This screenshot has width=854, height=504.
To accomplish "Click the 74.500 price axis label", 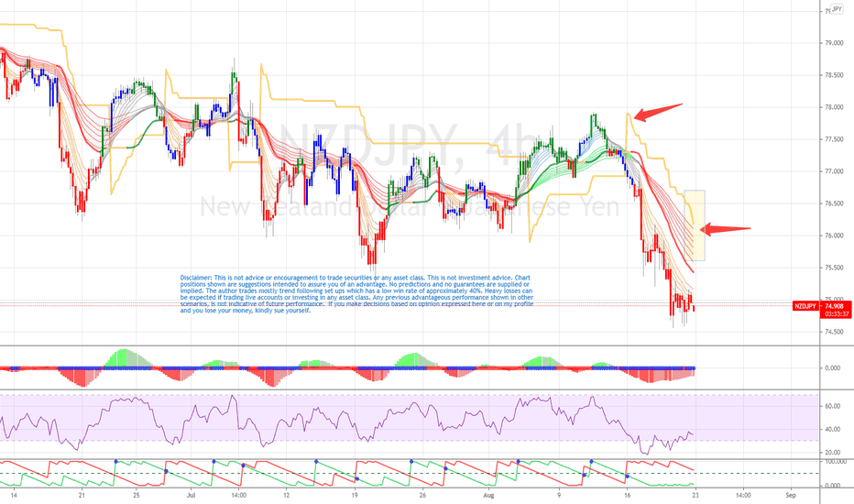I will pyautogui.click(x=834, y=332).
